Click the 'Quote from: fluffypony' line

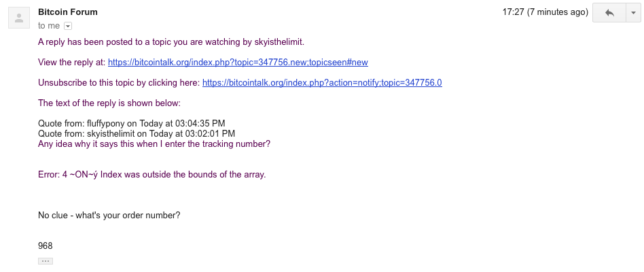(x=131, y=123)
